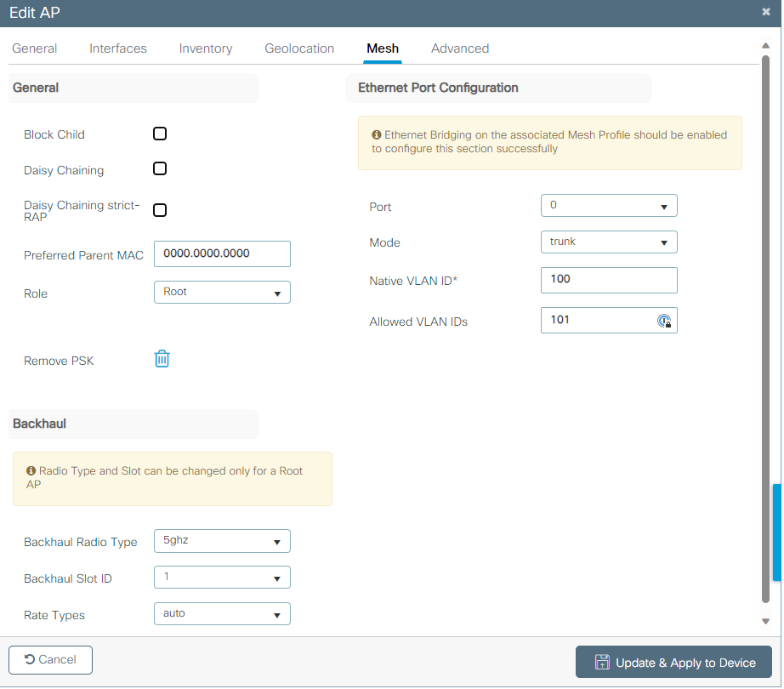Click the password manager icon in Allowed VLAN IDs

(664, 322)
